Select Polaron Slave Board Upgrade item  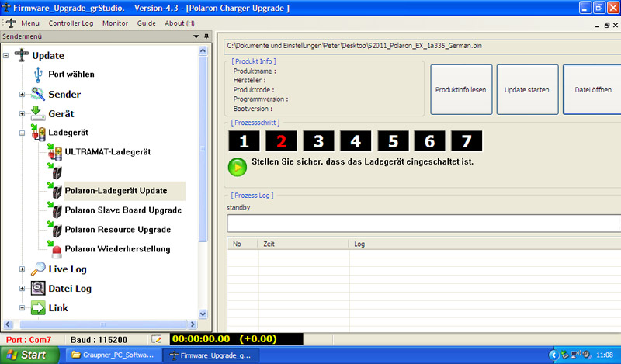123,210
